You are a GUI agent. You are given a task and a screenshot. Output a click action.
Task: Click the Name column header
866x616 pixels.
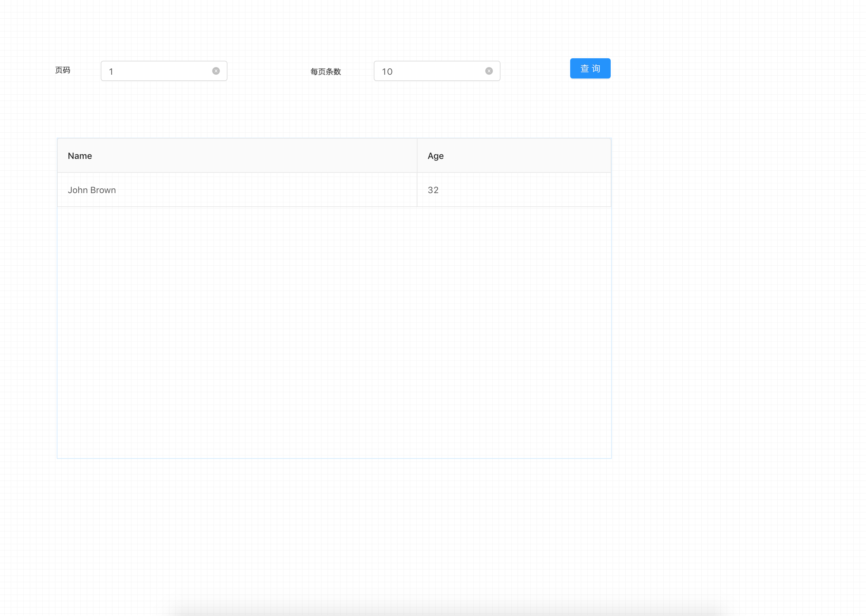[237, 155]
